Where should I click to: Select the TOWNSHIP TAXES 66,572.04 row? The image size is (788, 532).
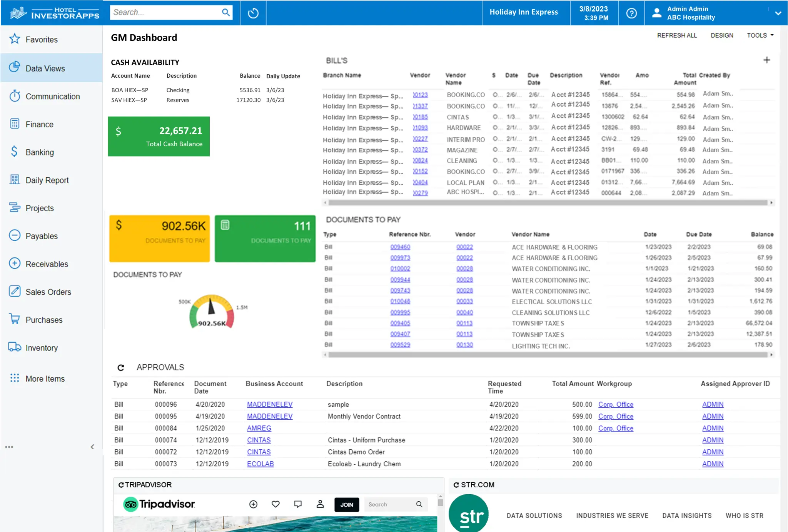548,323
